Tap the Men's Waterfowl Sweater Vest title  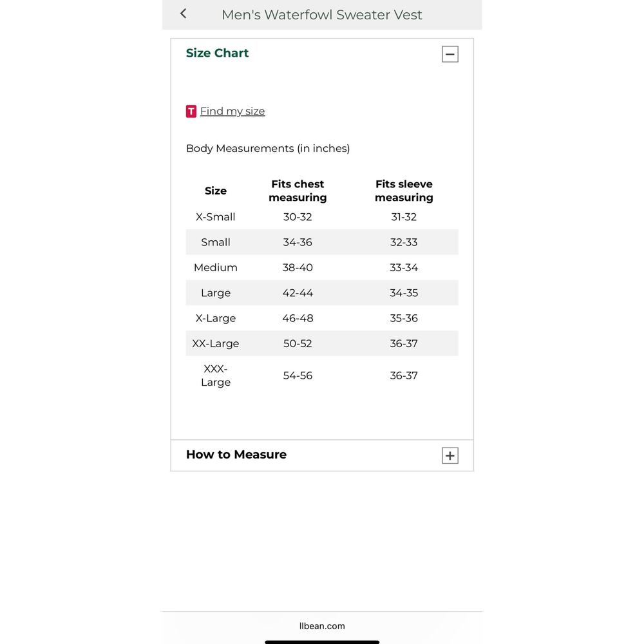321,15
